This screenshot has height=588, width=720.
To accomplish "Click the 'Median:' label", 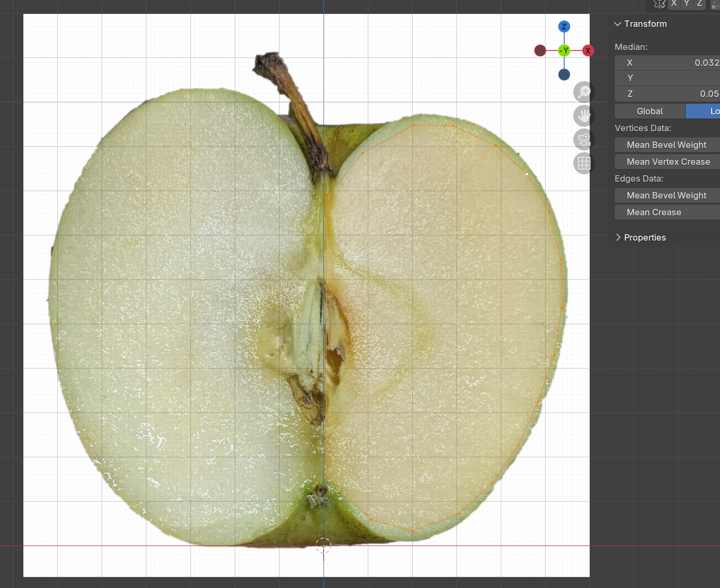I will click(x=631, y=47).
